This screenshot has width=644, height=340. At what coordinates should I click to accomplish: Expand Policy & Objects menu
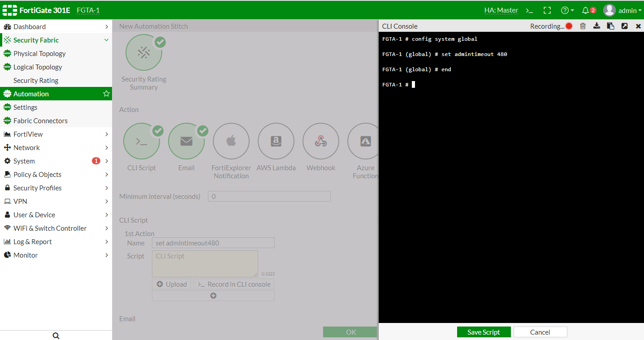click(x=56, y=174)
